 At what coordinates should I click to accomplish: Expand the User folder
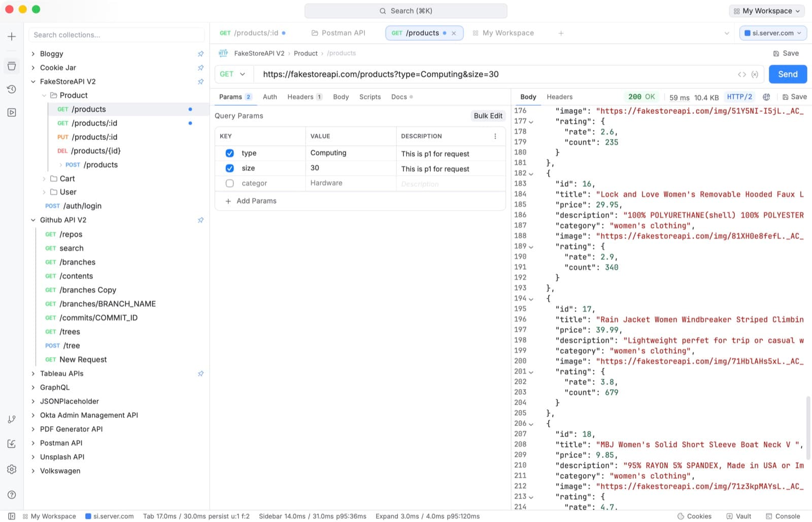pyautogui.click(x=44, y=192)
